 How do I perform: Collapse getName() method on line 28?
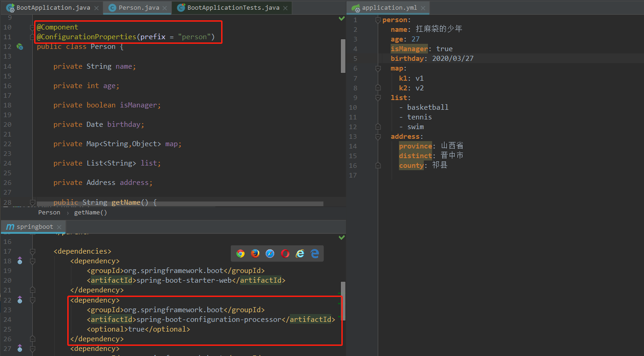[x=32, y=202]
